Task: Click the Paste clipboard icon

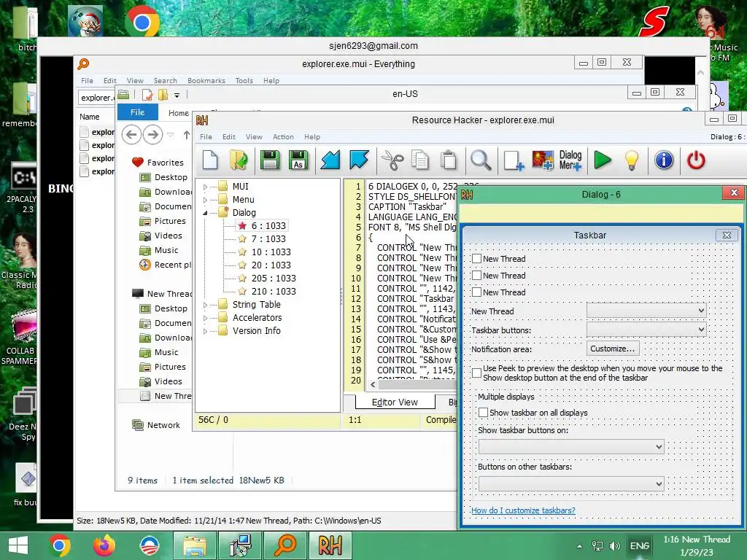Action: pos(449,160)
